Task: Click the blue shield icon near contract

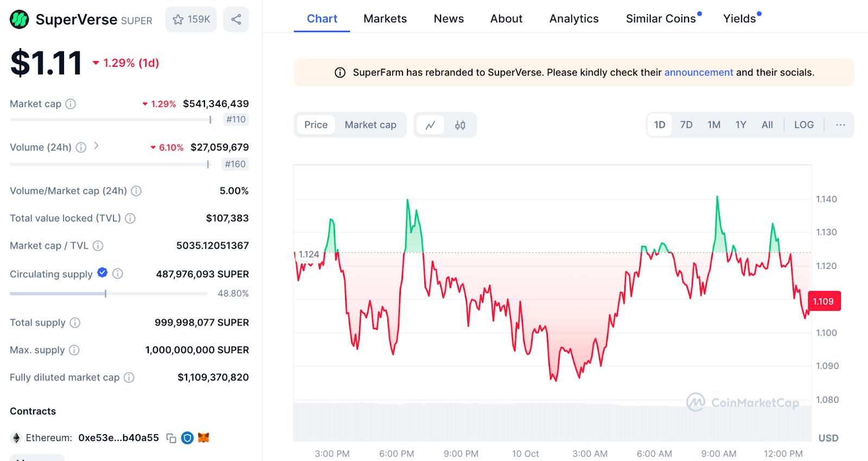Action: pos(187,438)
